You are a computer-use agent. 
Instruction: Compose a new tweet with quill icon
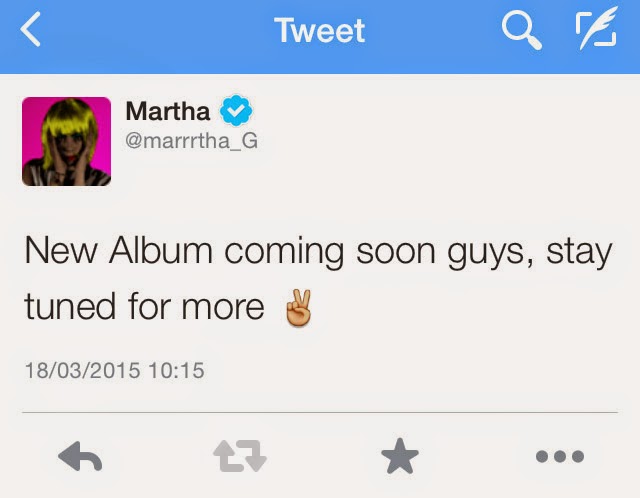point(596,28)
